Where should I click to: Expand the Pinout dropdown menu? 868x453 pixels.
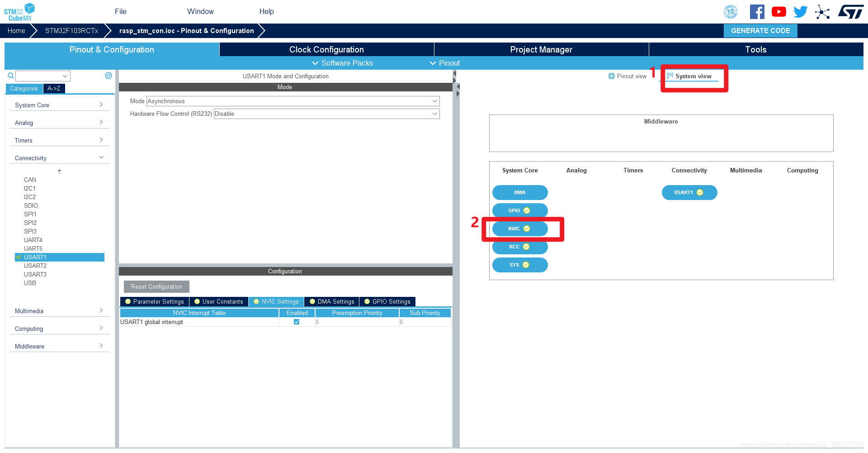pos(445,63)
